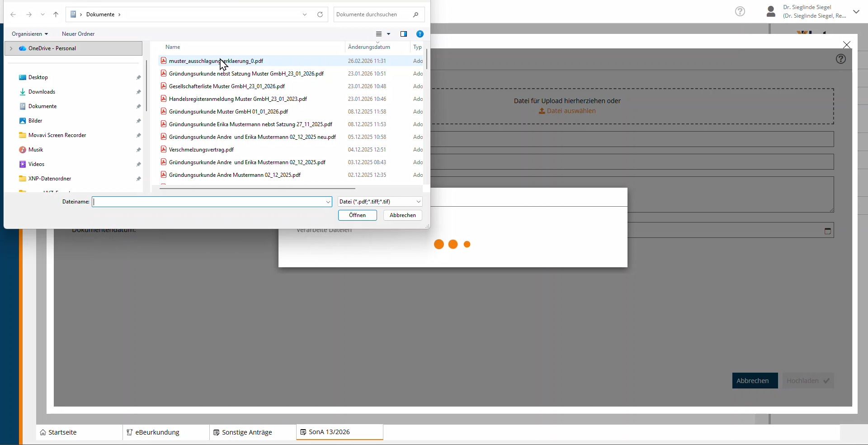Switch to the eBeurkundung tab

[x=157, y=432]
